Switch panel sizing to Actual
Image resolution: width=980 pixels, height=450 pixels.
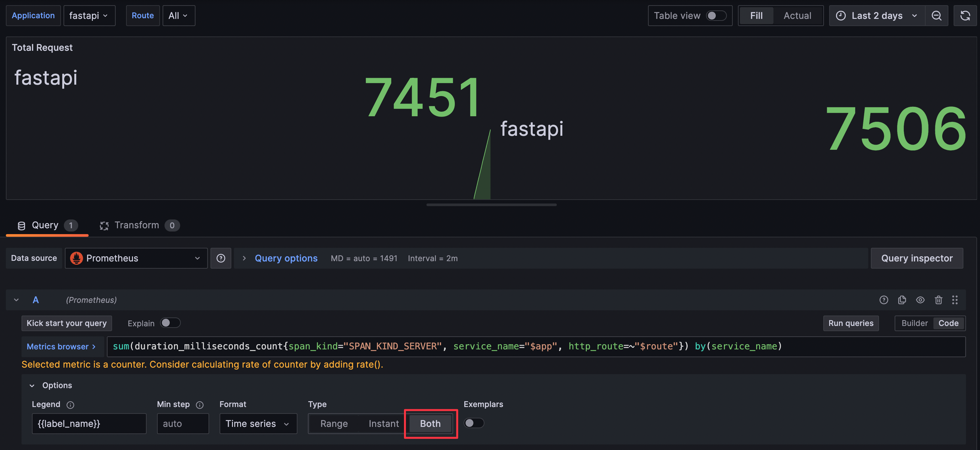click(797, 16)
